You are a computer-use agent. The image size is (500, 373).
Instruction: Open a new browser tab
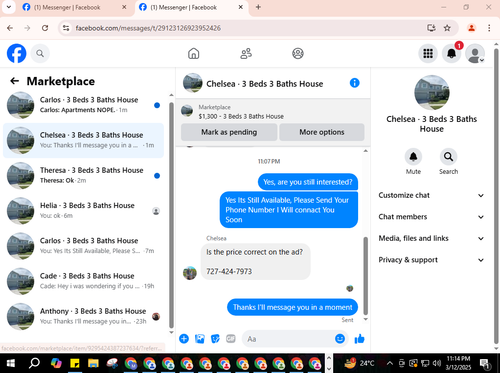258,7
